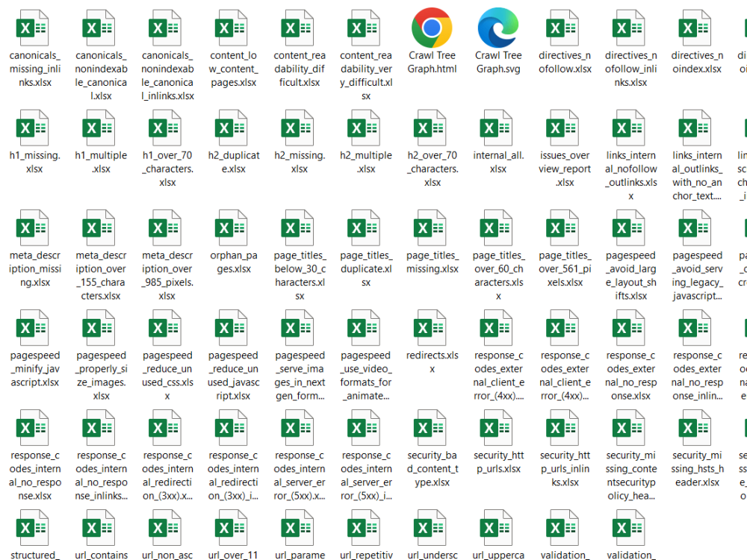Screen dimensions: 747x560
Task: Select pagespeed_reduce_unused_css.xlsx icon
Action: [165, 328]
